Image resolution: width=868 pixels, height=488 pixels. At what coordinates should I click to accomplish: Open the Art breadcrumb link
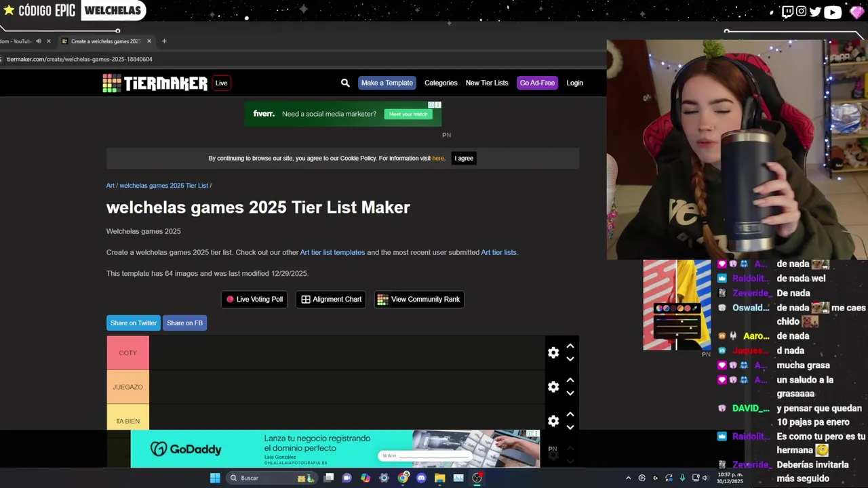click(x=110, y=186)
